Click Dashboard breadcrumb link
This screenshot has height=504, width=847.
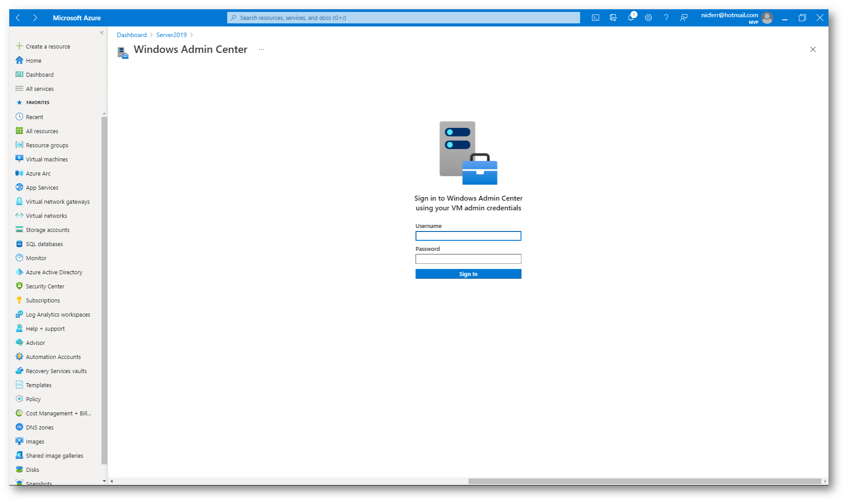coord(131,35)
